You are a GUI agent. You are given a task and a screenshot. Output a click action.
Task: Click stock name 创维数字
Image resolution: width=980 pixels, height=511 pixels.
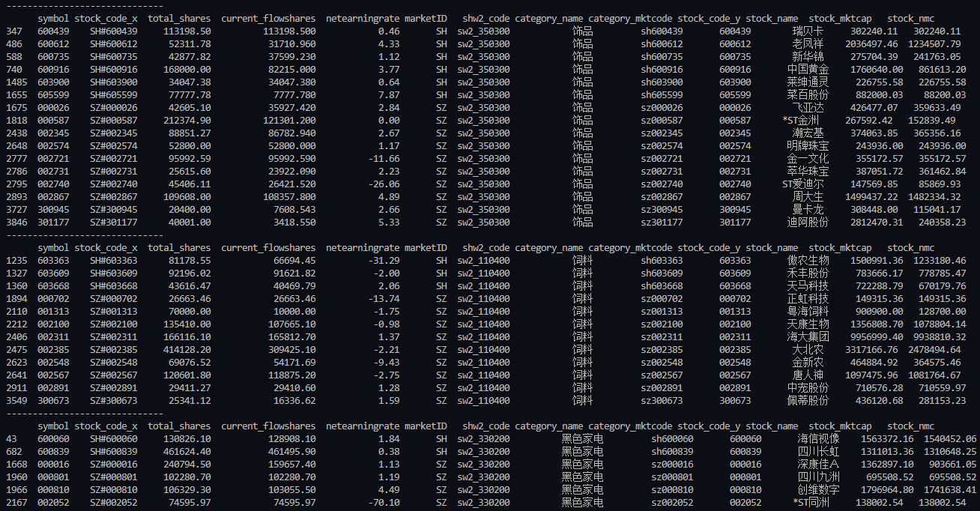pos(818,490)
